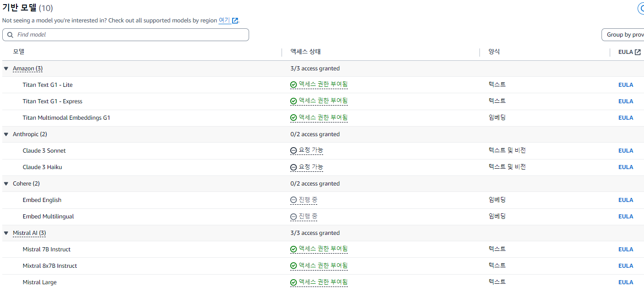Viewport: 644px width, 292px height.
Task: Click 3/3 access granted in Mistral AI row
Action: (x=315, y=233)
